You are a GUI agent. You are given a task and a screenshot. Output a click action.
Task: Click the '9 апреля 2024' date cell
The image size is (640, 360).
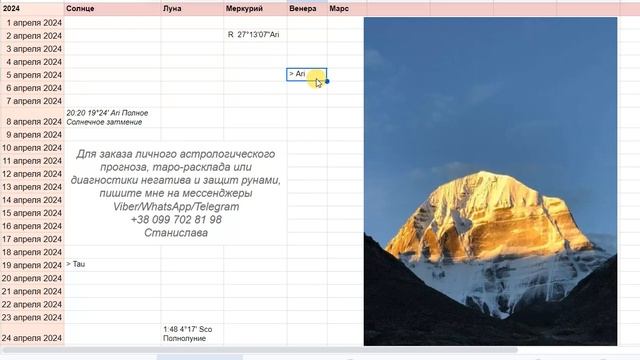32,135
